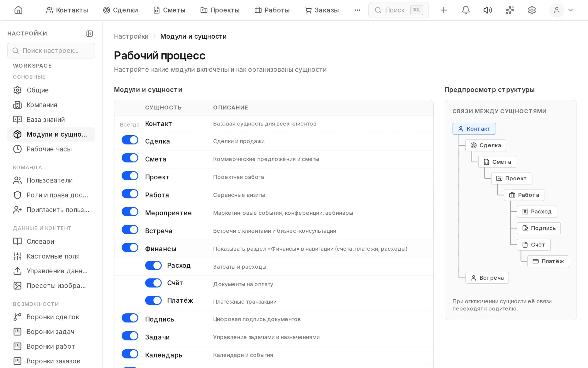
Task: Click the plus create icon
Action: click(443, 10)
